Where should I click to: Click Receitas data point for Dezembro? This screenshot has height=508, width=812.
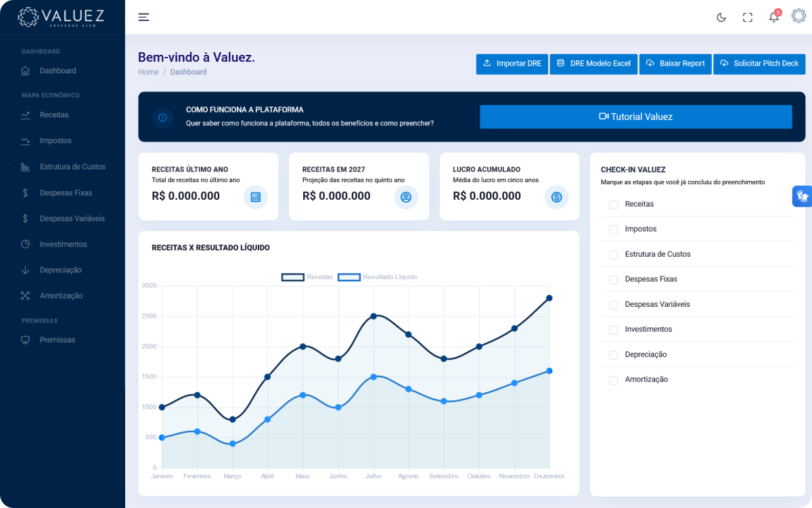point(549,298)
